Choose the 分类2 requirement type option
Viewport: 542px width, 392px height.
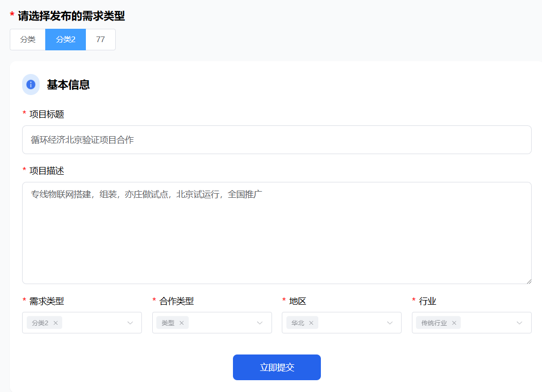pyautogui.click(x=65, y=40)
